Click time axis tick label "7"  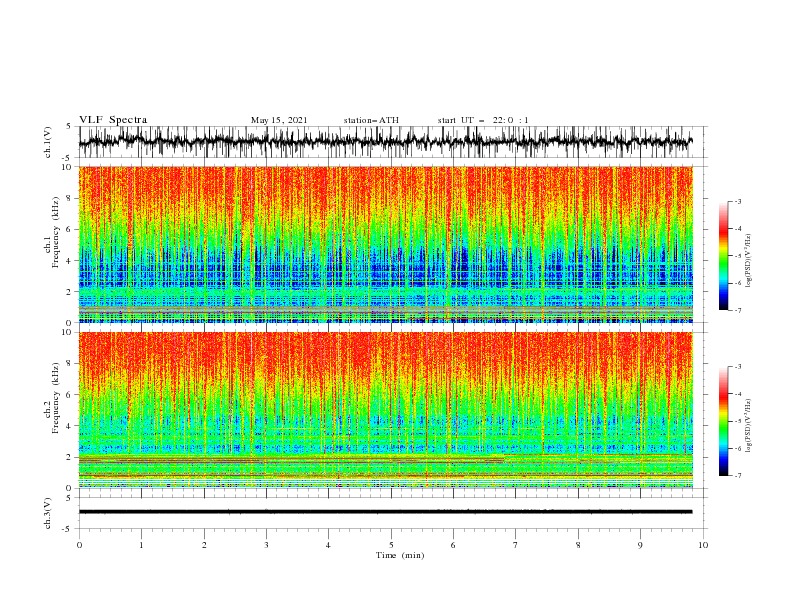(516, 545)
